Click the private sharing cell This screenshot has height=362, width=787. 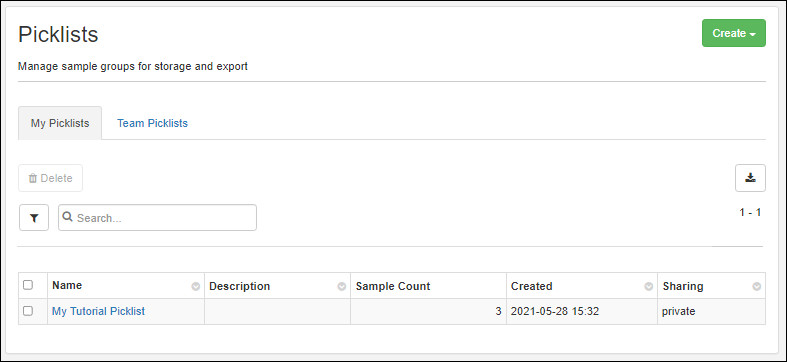click(x=679, y=311)
